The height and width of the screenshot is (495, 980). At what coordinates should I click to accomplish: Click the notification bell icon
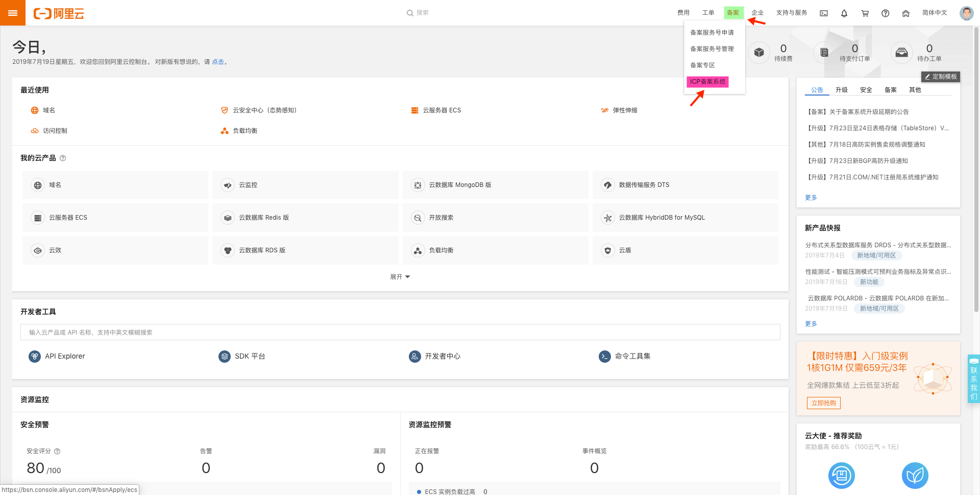coord(844,13)
